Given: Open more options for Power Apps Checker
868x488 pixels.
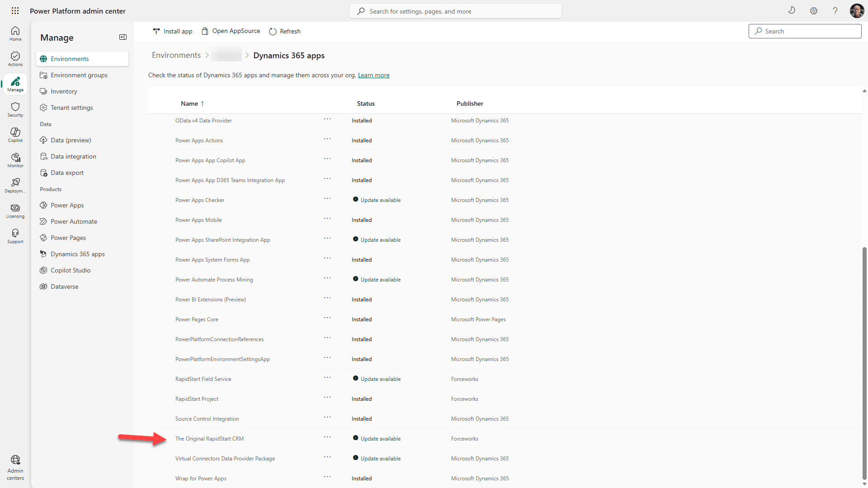Looking at the screenshot, I should pos(327,199).
